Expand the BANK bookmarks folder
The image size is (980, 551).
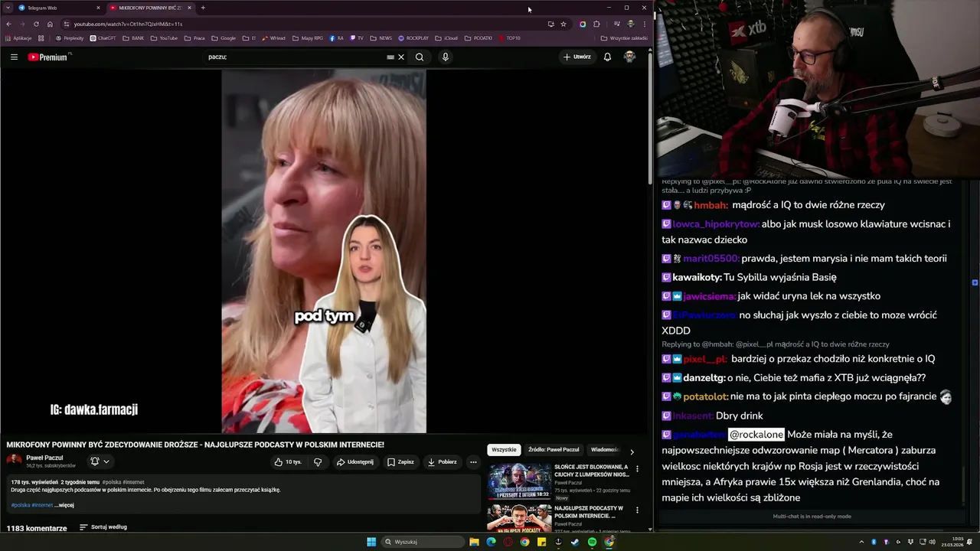click(133, 38)
